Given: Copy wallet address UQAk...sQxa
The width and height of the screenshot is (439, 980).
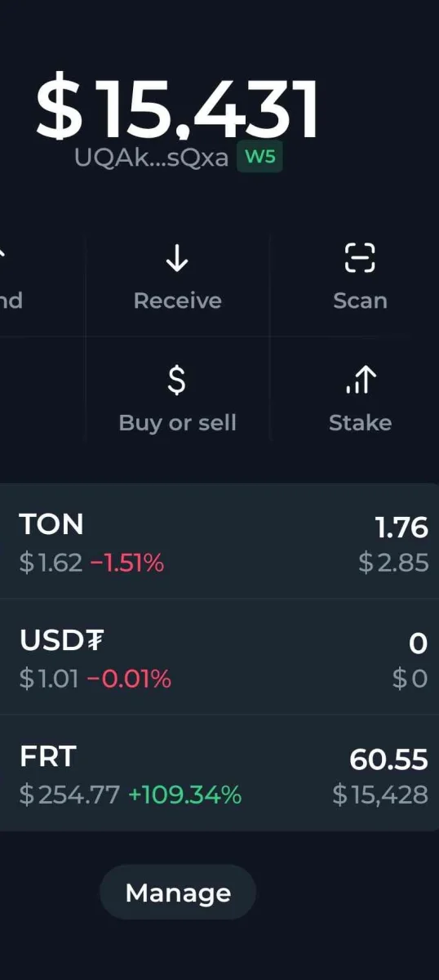Looking at the screenshot, I should click(152, 158).
